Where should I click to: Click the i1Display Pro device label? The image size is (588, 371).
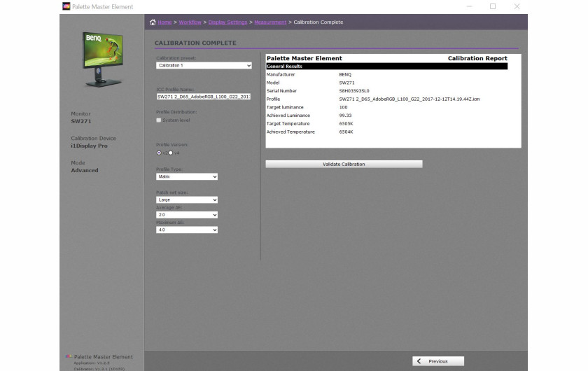click(90, 146)
